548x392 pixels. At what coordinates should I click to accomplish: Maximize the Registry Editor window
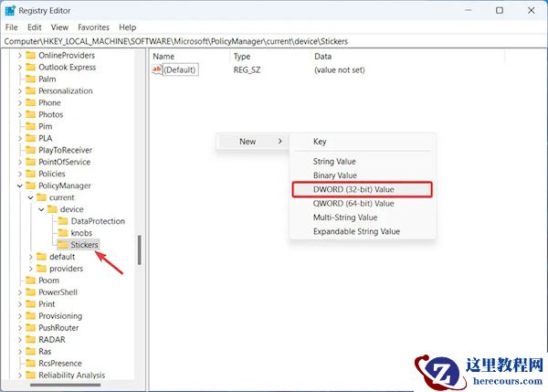click(x=500, y=10)
